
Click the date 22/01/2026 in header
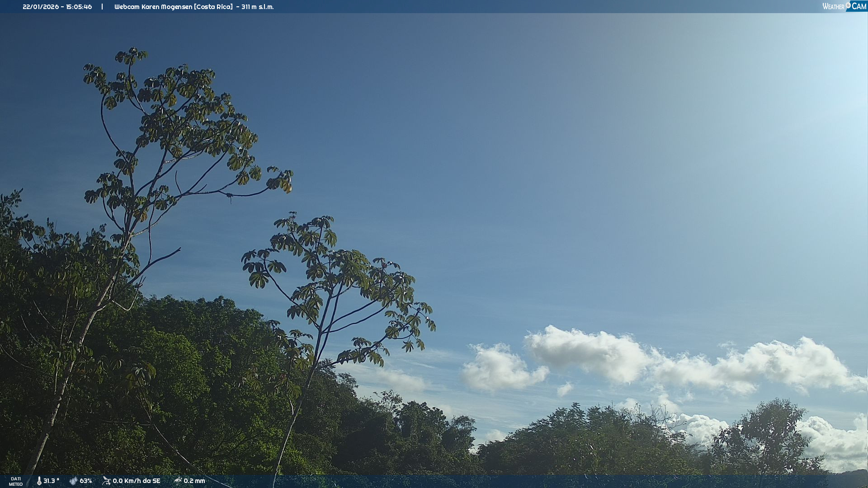coord(41,7)
